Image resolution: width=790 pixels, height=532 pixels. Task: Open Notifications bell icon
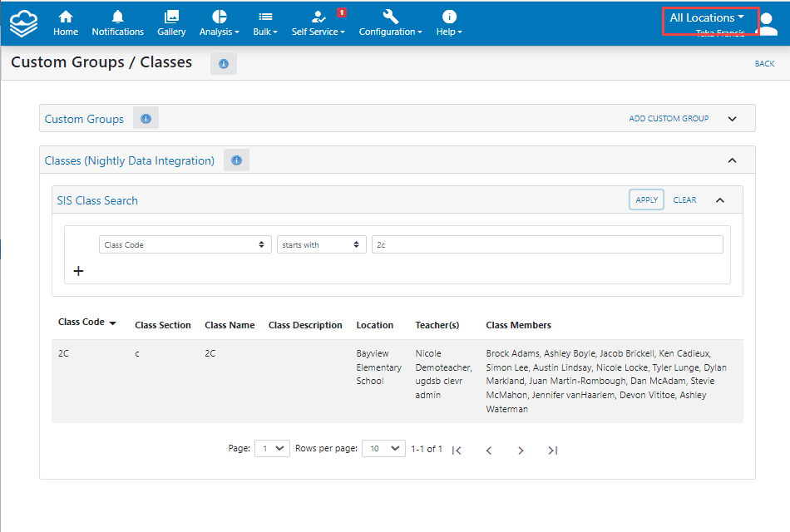point(117,23)
